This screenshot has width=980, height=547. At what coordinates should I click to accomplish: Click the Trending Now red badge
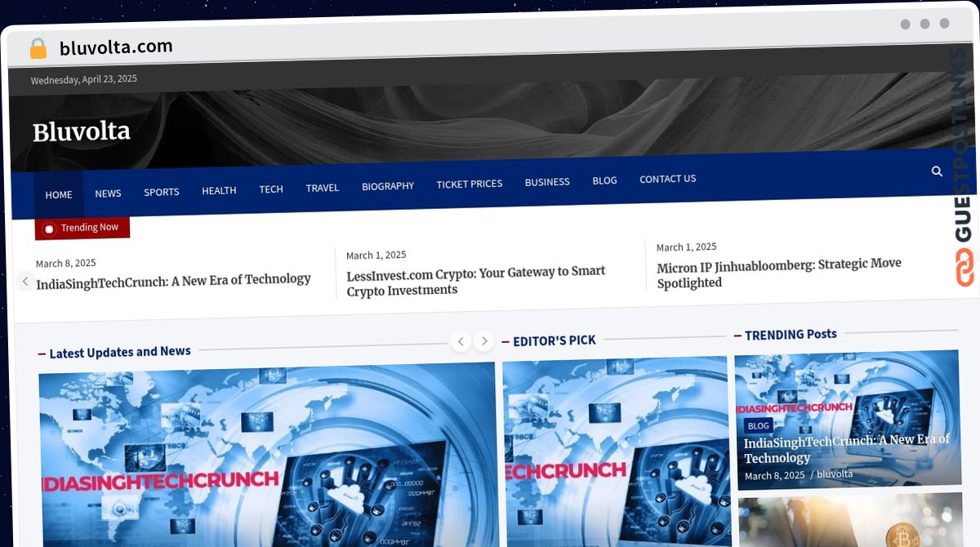(82, 228)
